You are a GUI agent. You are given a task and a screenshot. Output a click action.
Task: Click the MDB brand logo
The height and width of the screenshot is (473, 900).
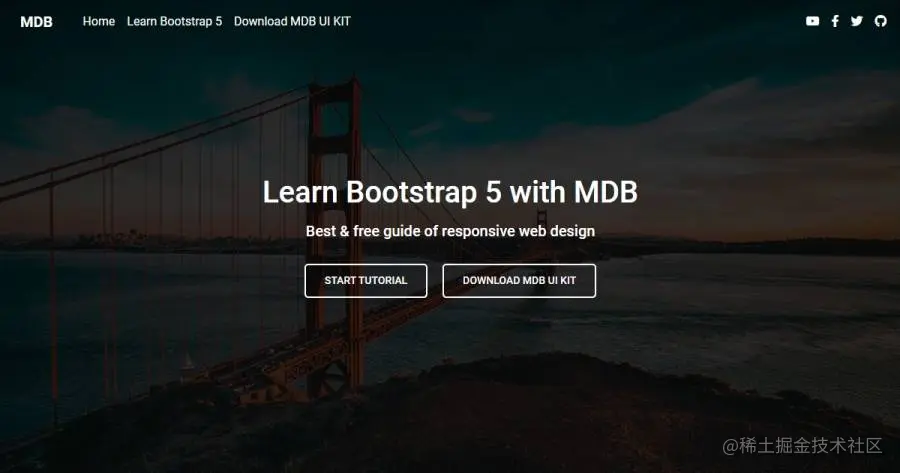36,22
